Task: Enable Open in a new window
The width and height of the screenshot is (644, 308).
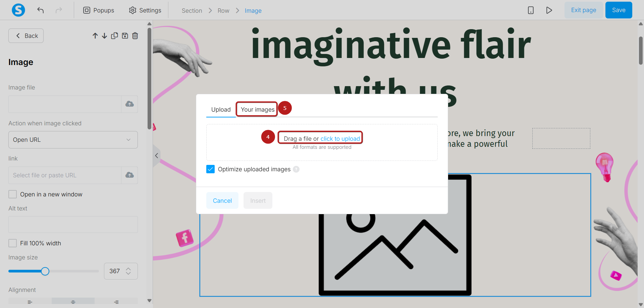Action: tap(13, 194)
